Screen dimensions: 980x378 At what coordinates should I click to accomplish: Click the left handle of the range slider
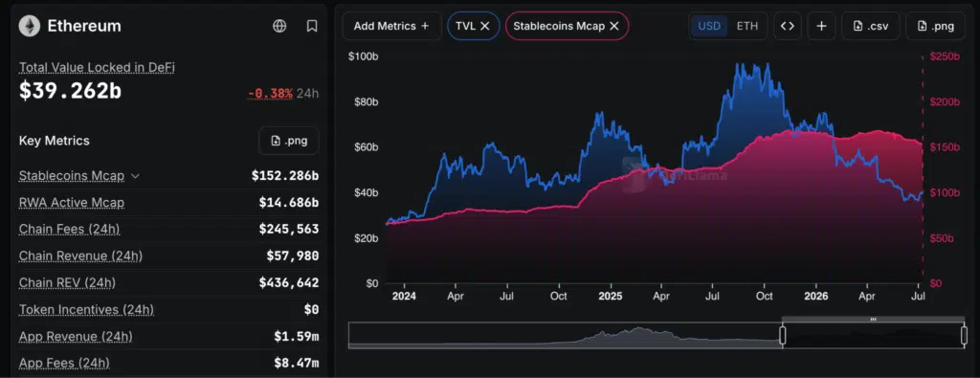point(782,336)
